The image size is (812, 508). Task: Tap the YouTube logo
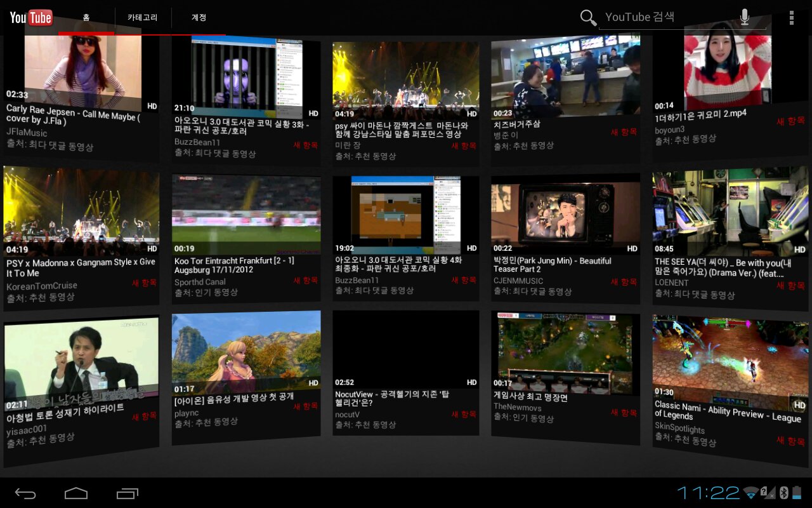[31, 17]
